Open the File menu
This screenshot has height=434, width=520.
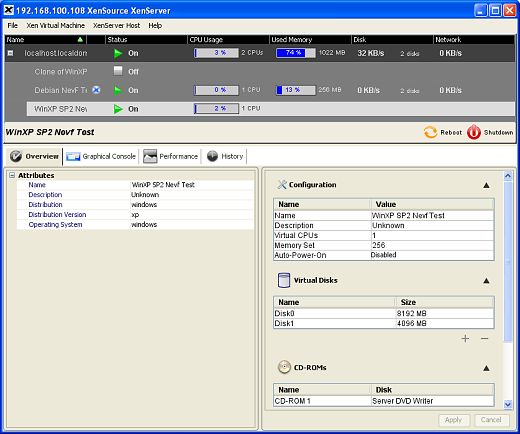12,25
